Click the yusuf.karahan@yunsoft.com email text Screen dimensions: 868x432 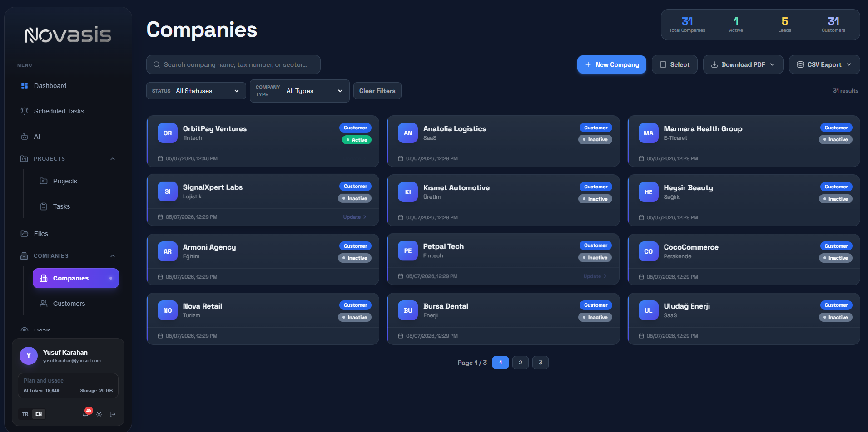tap(72, 361)
